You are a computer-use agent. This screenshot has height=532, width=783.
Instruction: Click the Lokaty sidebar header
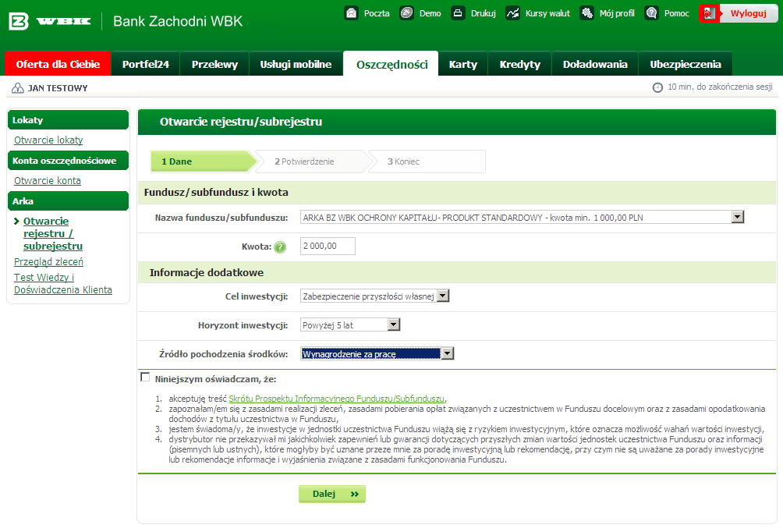(68, 120)
